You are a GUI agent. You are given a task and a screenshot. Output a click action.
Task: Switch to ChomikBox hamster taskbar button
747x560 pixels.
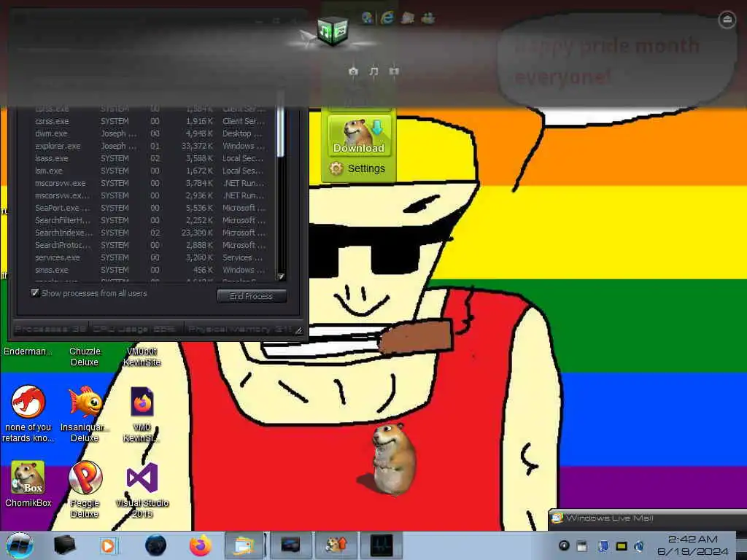336,545
